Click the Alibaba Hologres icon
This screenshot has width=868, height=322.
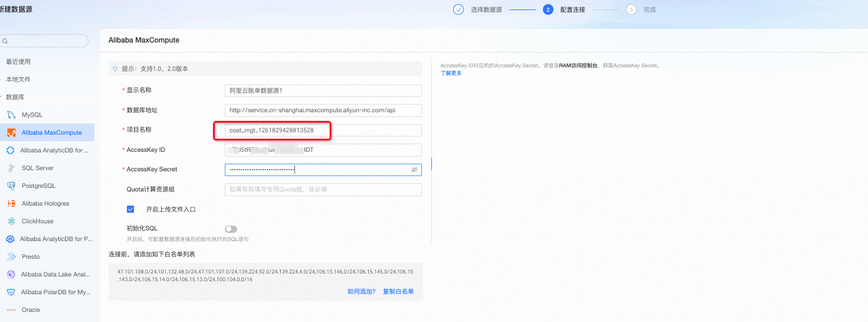pyautogui.click(x=11, y=203)
